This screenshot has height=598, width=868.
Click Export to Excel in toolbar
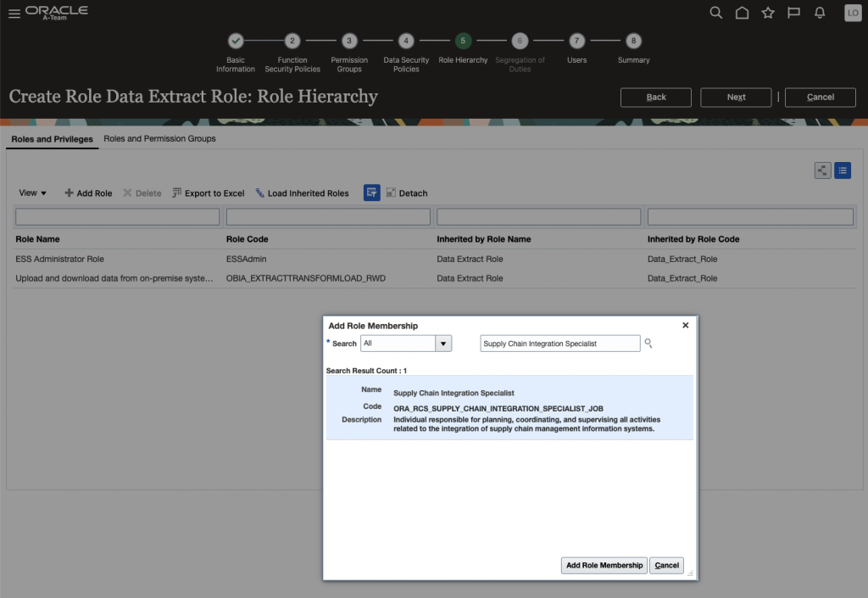(209, 193)
